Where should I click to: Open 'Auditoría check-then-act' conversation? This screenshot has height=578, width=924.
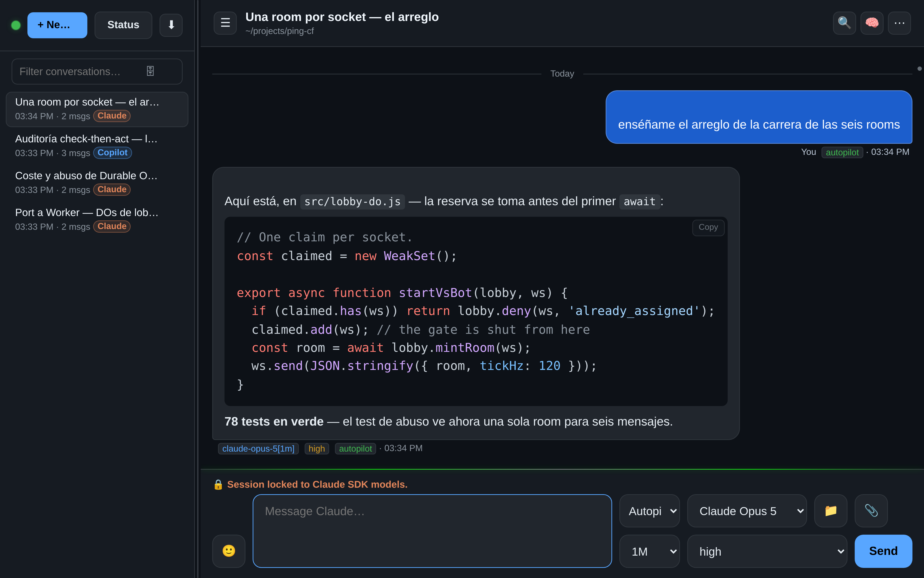coord(97,146)
